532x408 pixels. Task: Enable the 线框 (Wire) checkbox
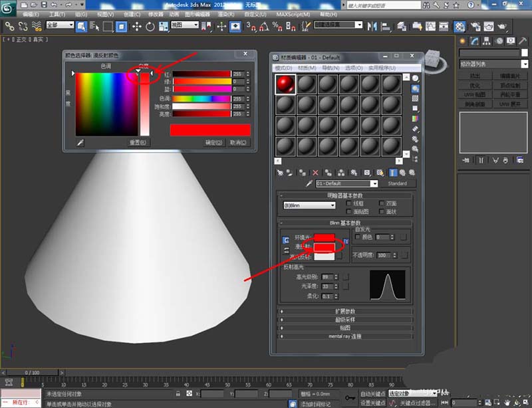[349, 203]
